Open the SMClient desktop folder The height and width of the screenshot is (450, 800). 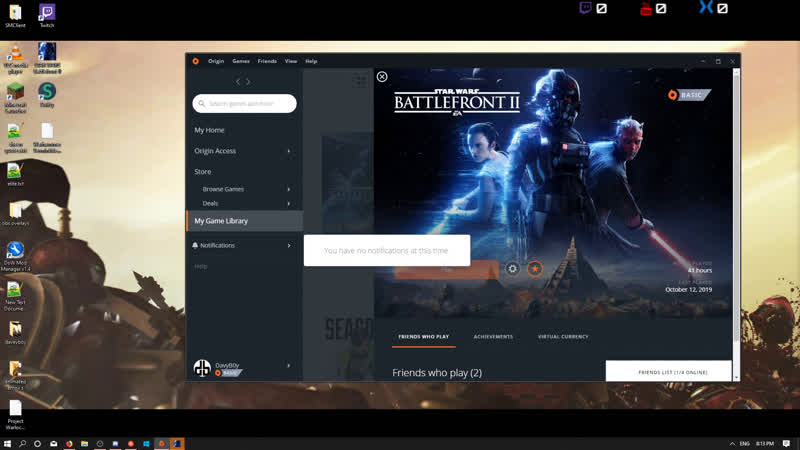pyautogui.click(x=15, y=15)
